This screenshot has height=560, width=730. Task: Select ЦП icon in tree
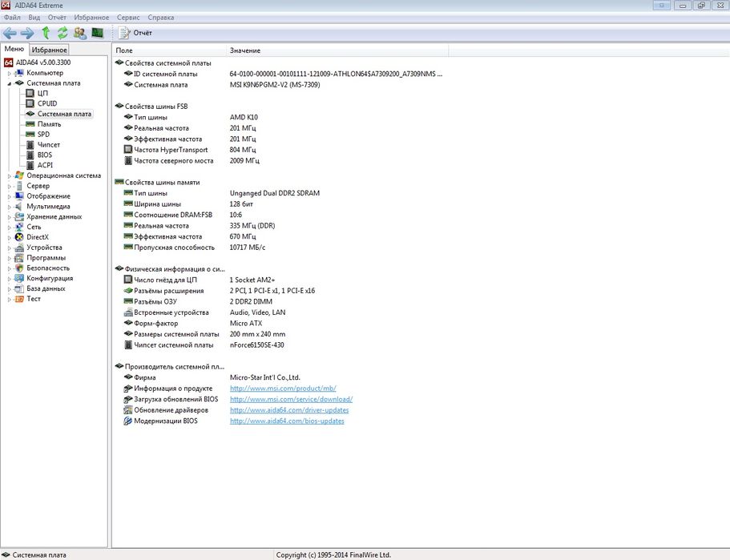point(30,93)
